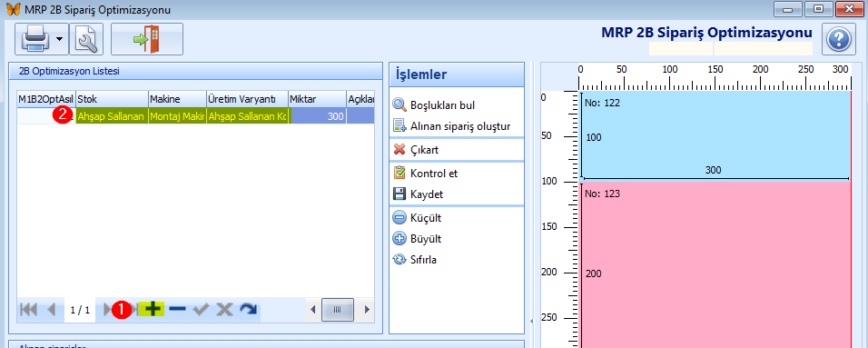The image size is (868, 348).
Task: Post edit with checkmark button
Action: [201, 309]
